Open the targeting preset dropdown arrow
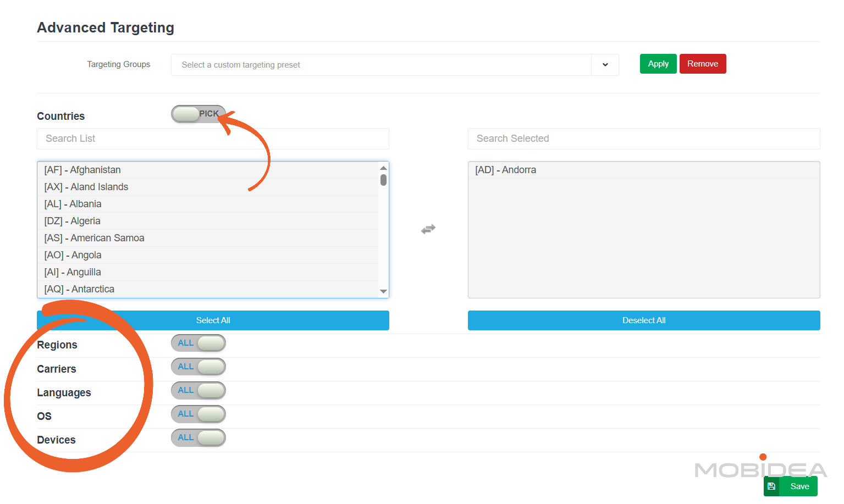This screenshot has height=504, width=844. 605,65
